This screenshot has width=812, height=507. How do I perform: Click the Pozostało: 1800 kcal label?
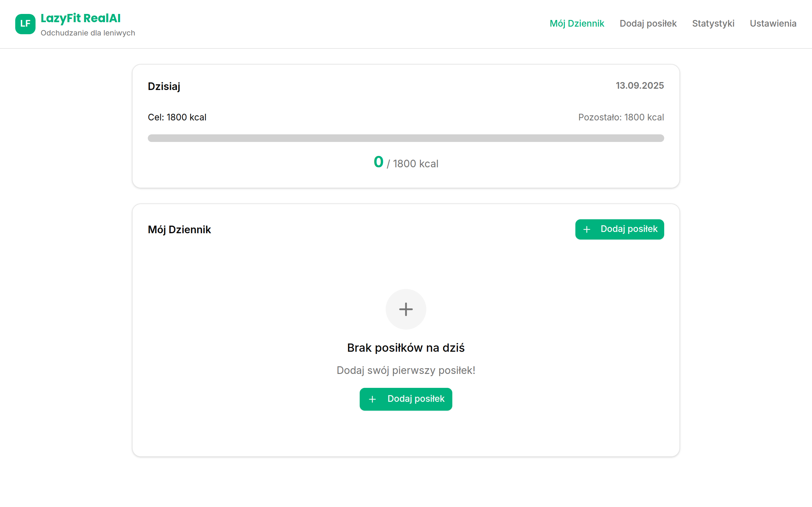(621, 117)
